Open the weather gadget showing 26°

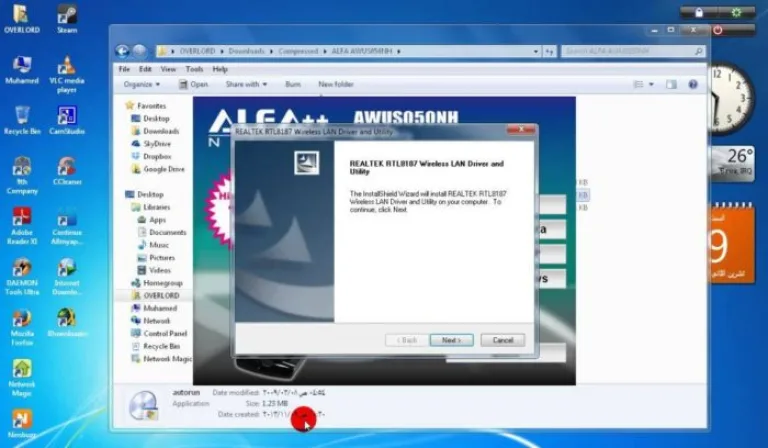click(x=733, y=164)
